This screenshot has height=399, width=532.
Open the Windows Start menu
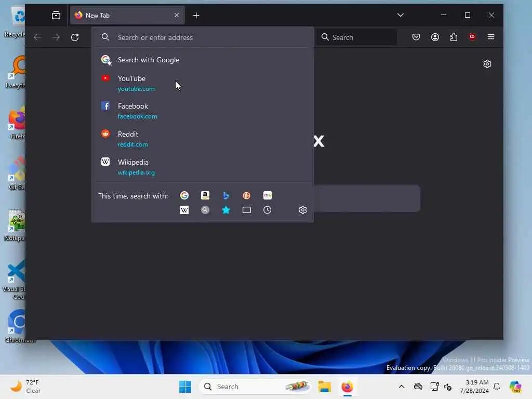point(185,387)
